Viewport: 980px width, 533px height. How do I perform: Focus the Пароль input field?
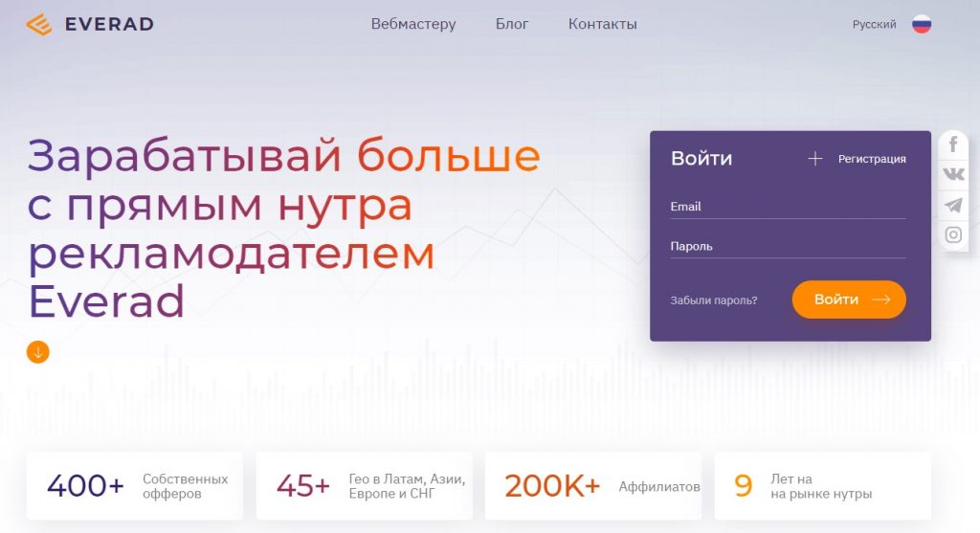click(788, 246)
